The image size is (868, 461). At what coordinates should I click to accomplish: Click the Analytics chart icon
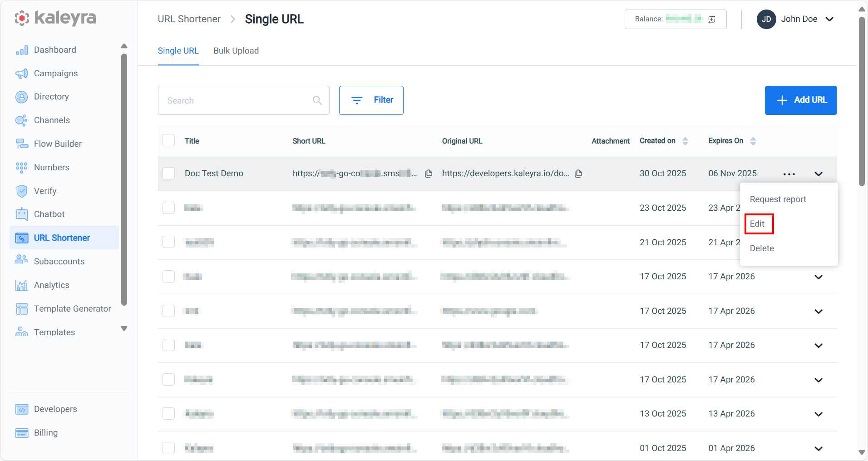(22, 285)
